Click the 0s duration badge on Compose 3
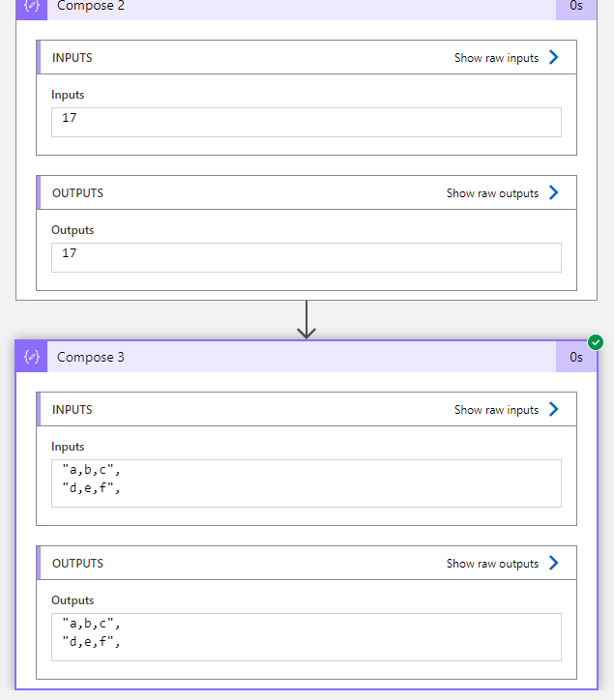The height and width of the screenshot is (700, 614). click(x=576, y=357)
